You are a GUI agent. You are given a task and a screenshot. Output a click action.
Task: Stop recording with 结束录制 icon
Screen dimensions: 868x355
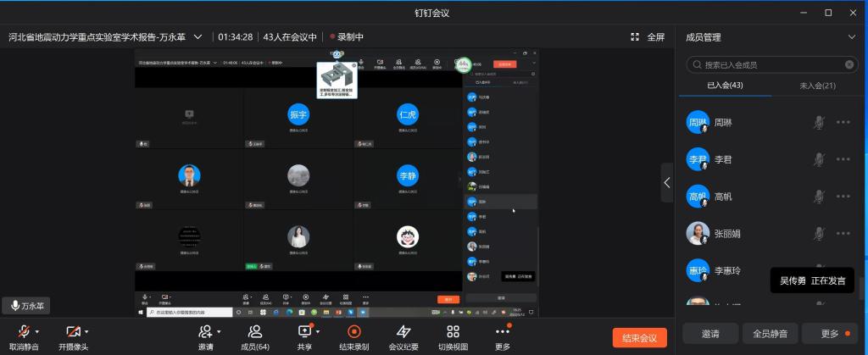point(353,332)
